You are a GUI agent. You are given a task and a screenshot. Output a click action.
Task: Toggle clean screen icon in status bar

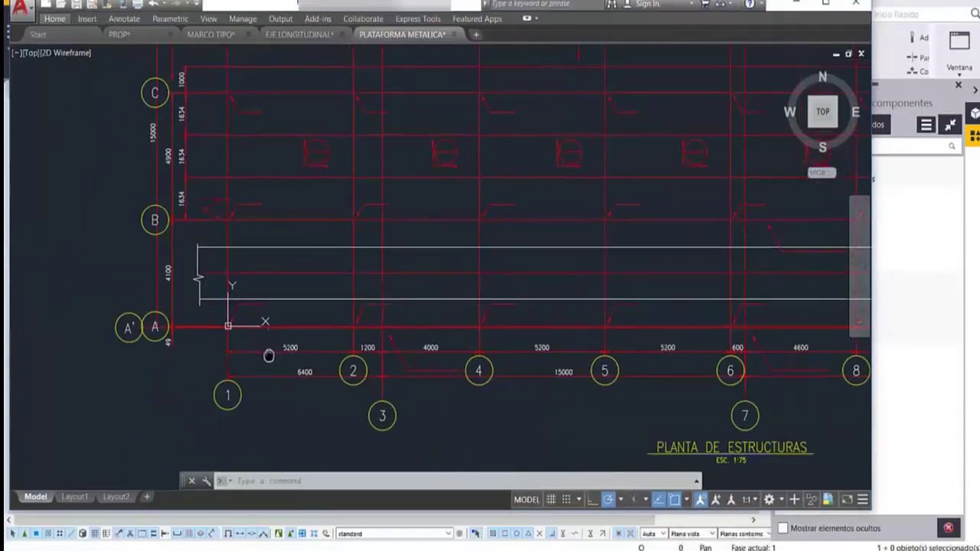click(x=847, y=500)
